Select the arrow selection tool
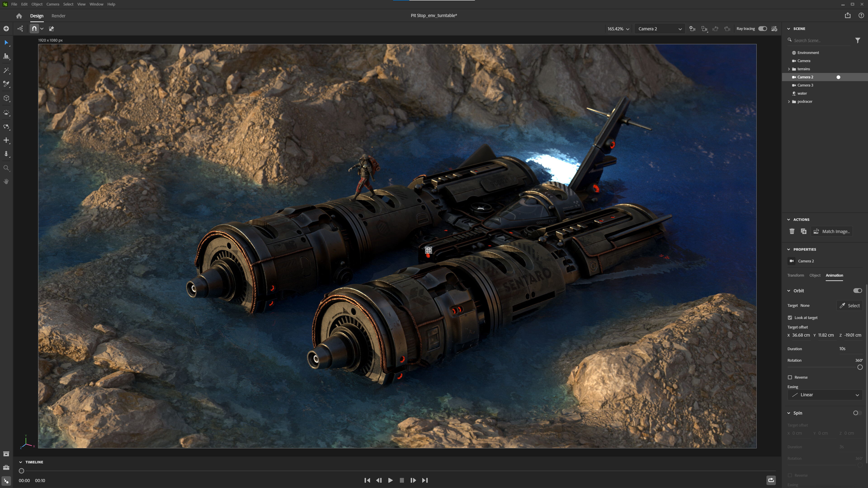Viewport: 868px width, 488px height. pos(6,42)
